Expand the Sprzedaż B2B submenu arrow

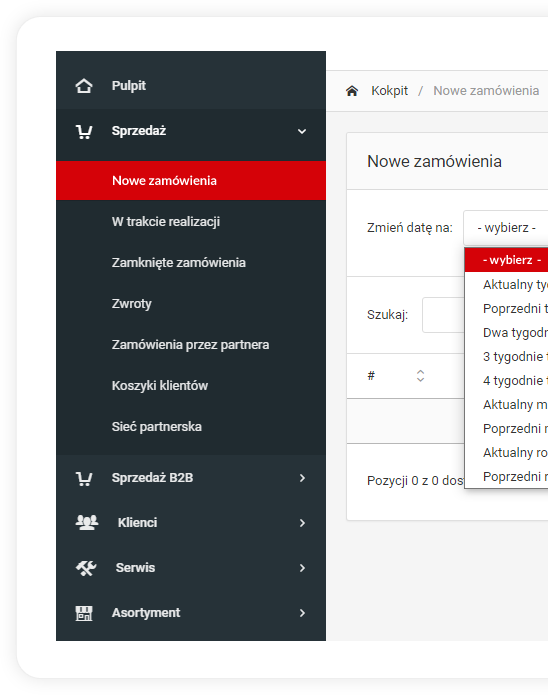[302, 478]
